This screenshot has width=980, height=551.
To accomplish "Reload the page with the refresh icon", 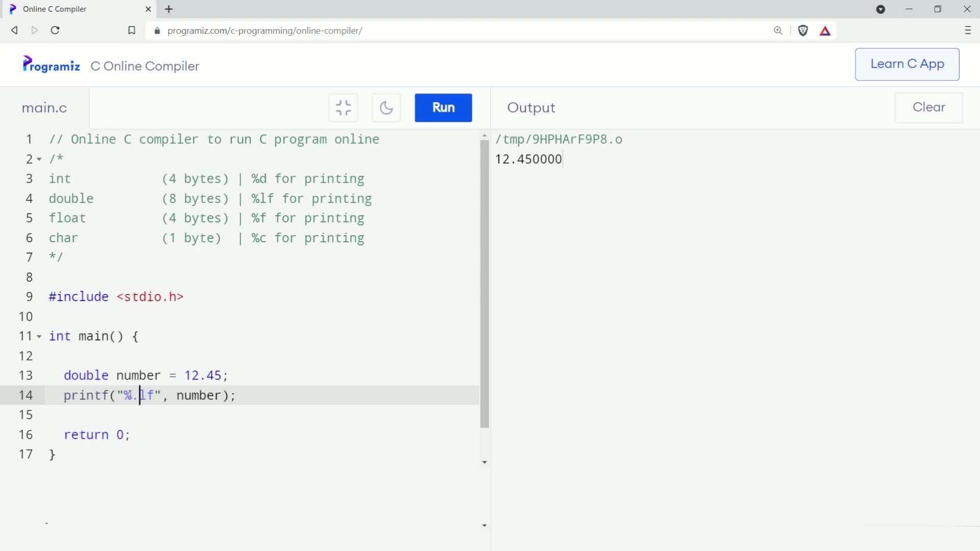I will [55, 31].
